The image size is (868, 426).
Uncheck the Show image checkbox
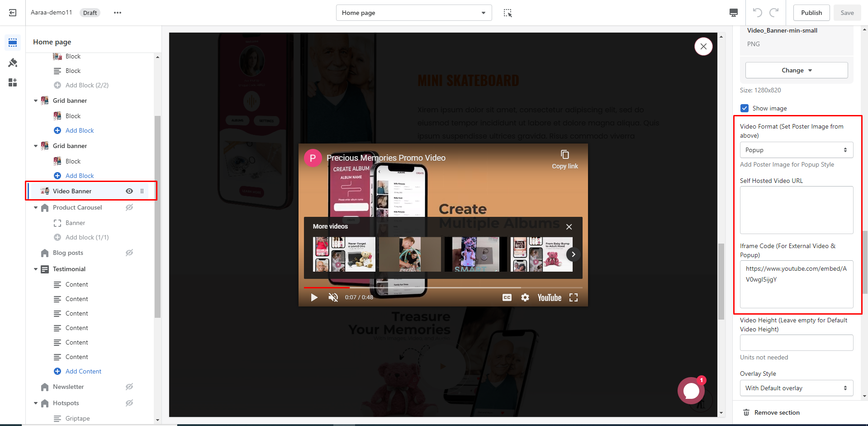(745, 108)
